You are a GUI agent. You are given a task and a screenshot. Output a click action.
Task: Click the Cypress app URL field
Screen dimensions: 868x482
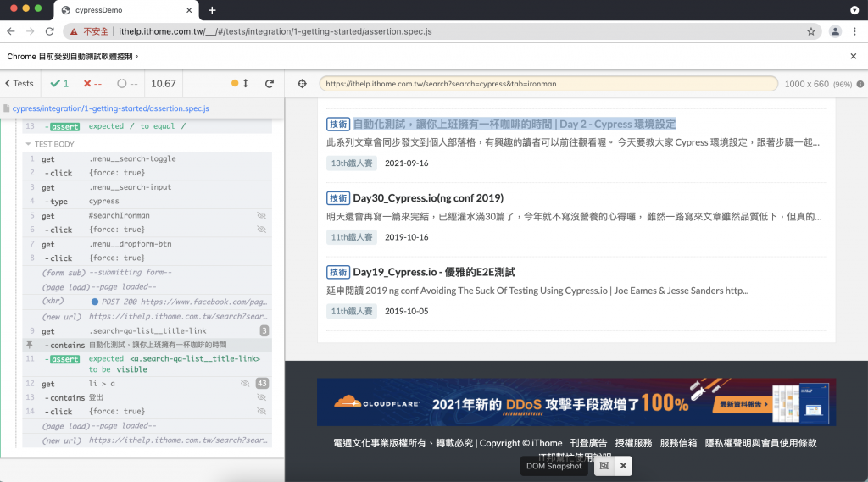click(x=548, y=84)
